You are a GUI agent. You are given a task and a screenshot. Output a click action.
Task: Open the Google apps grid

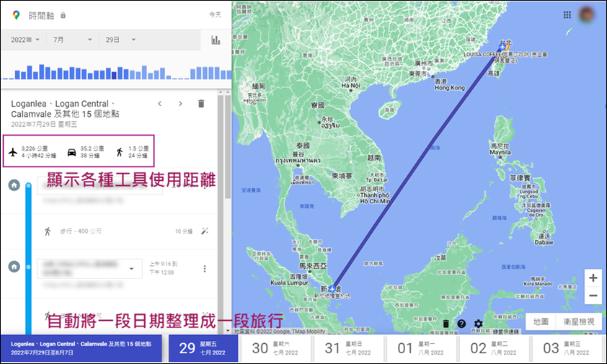pos(567,14)
